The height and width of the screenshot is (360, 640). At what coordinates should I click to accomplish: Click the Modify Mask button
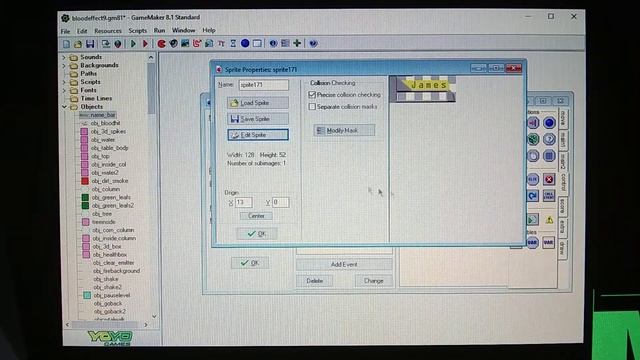(344, 130)
